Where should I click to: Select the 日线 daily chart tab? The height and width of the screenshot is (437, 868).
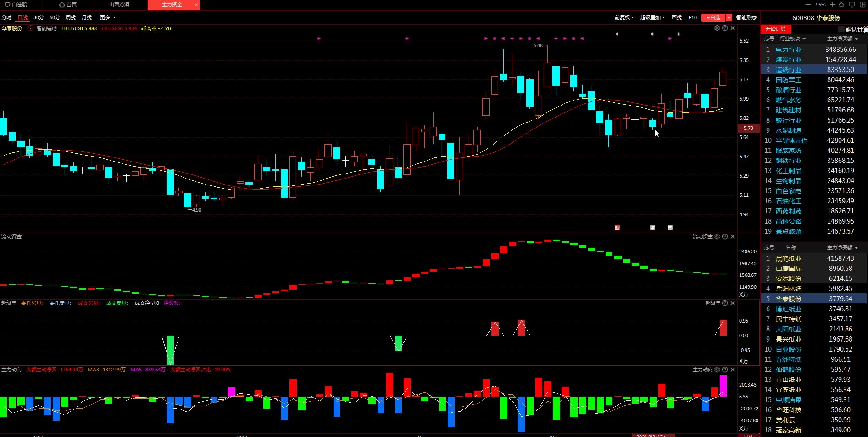point(22,17)
